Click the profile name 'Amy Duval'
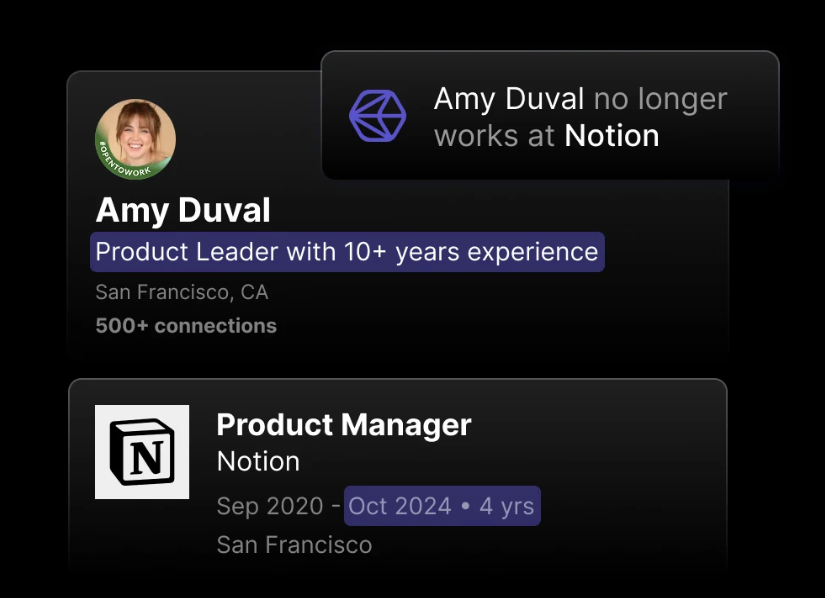 tap(183, 210)
